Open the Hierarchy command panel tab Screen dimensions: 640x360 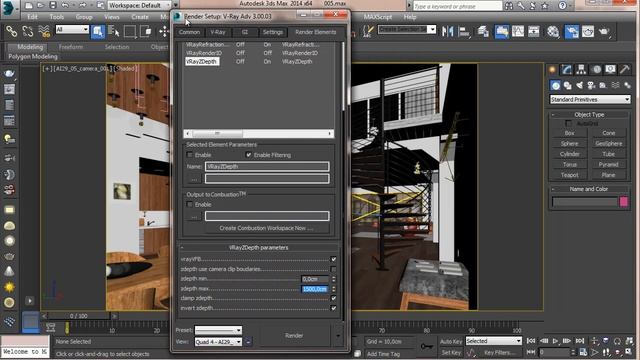pyautogui.click(x=581, y=69)
